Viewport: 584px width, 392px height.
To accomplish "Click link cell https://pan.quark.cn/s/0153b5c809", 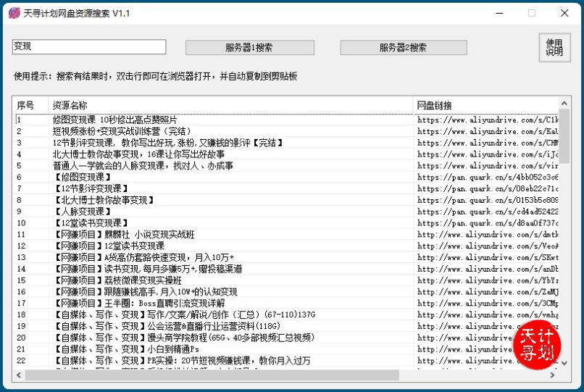I will click(x=488, y=200).
